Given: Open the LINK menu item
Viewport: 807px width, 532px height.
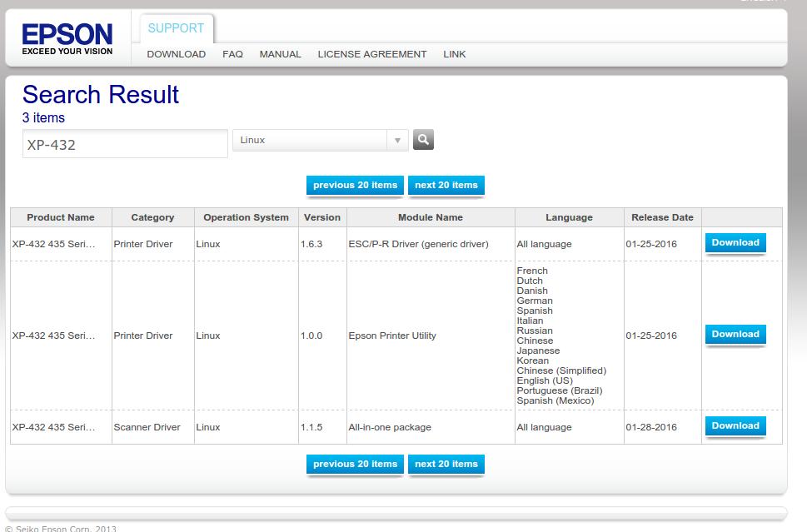Looking at the screenshot, I should pos(455,54).
